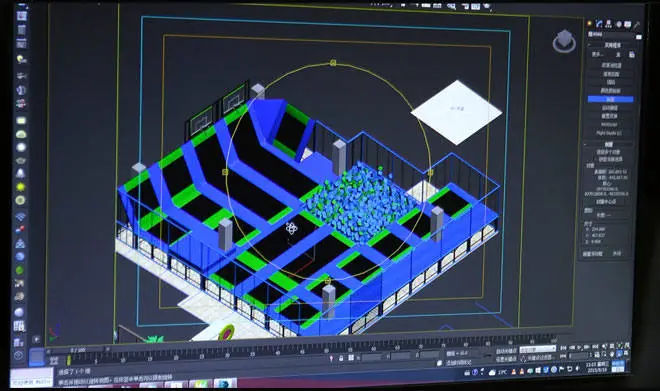Click the white rectangle plane icon in left toolbar

coord(21,121)
